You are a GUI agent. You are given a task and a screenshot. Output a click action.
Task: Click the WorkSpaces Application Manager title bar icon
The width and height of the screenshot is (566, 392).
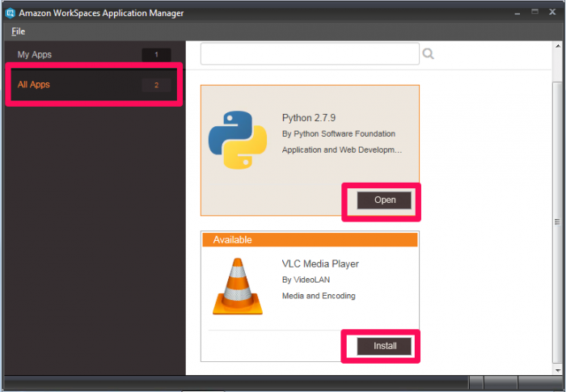pos(10,13)
